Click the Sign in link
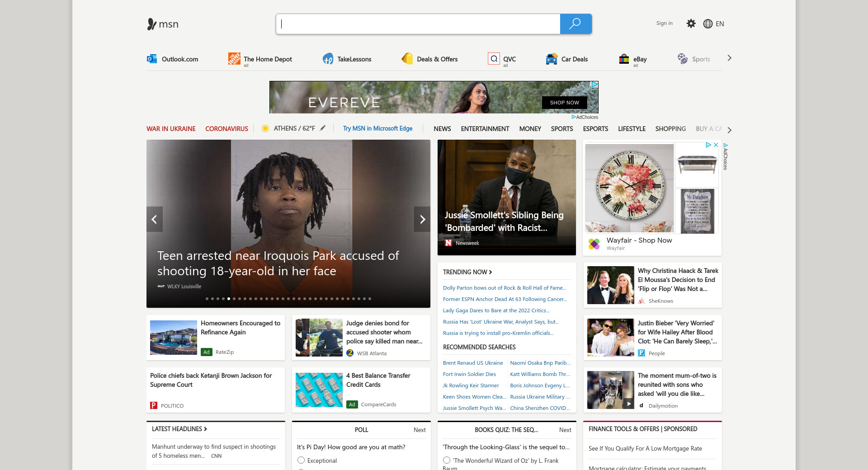 click(x=664, y=23)
